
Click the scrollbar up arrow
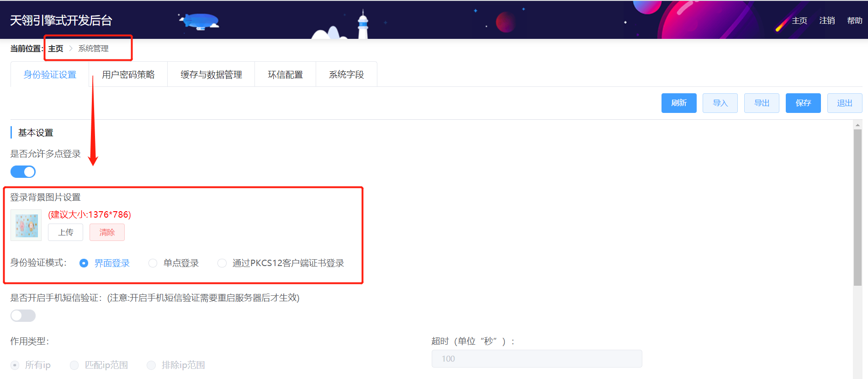pos(857,125)
